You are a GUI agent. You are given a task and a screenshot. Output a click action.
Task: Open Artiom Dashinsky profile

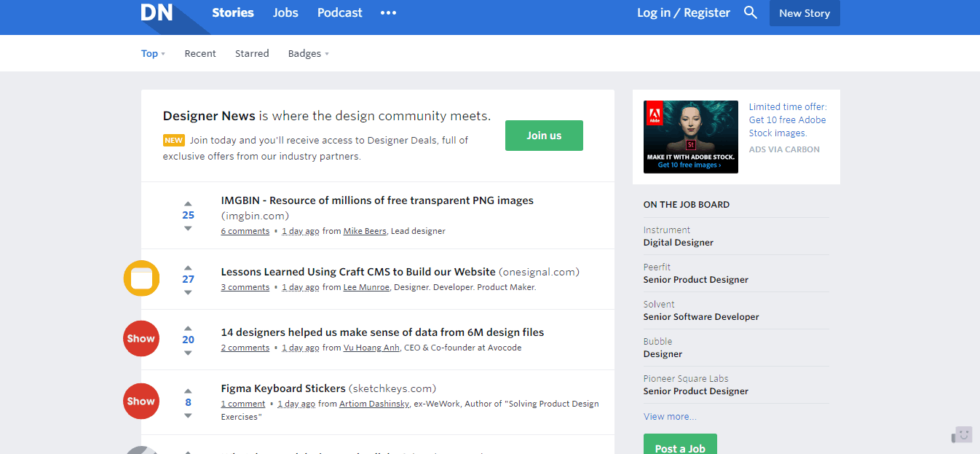(x=374, y=404)
